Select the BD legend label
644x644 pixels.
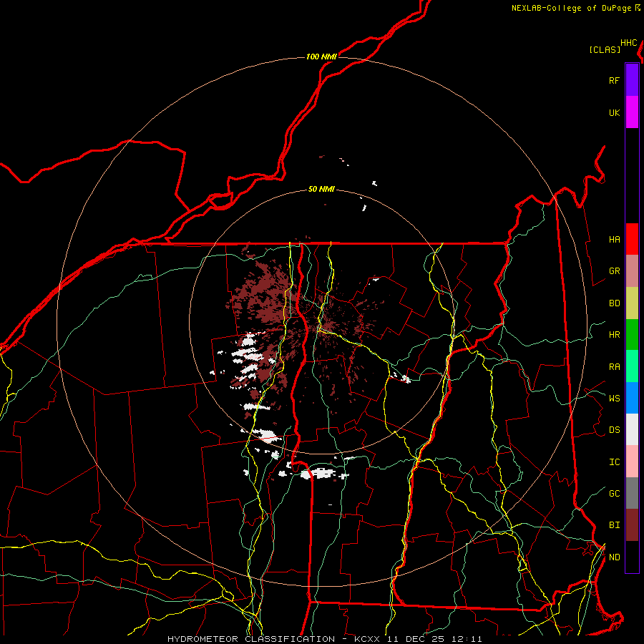614,303
